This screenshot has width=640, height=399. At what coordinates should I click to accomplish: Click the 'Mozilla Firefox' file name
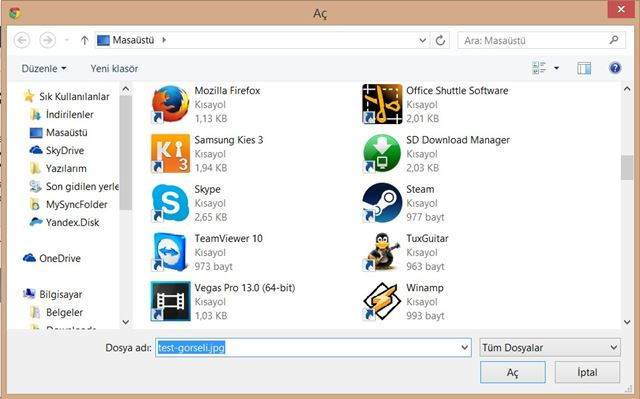click(227, 91)
